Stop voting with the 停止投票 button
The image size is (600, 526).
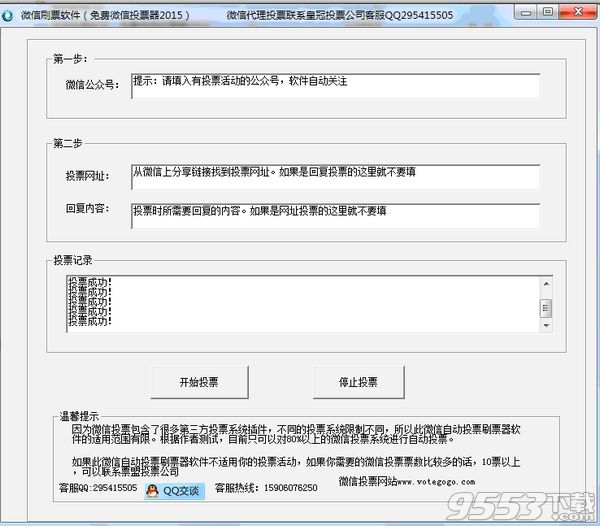point(359,382)
